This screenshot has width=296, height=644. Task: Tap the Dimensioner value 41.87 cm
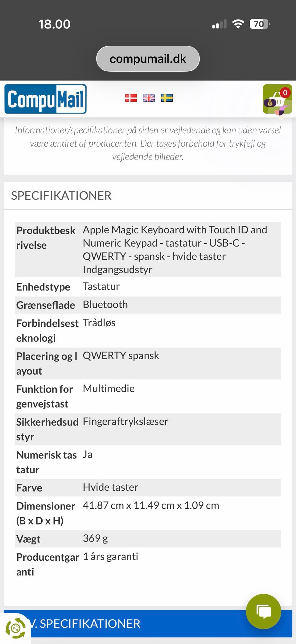151,505
